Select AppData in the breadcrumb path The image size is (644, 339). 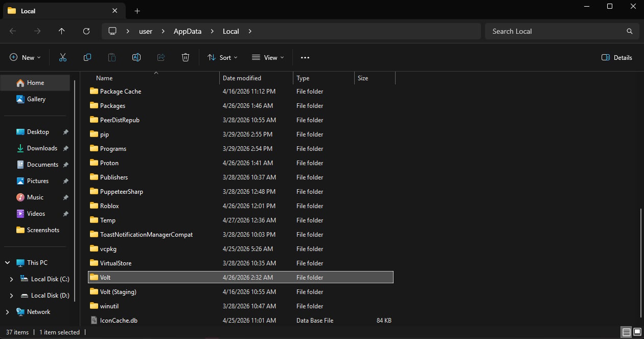(x=188, y=31)
